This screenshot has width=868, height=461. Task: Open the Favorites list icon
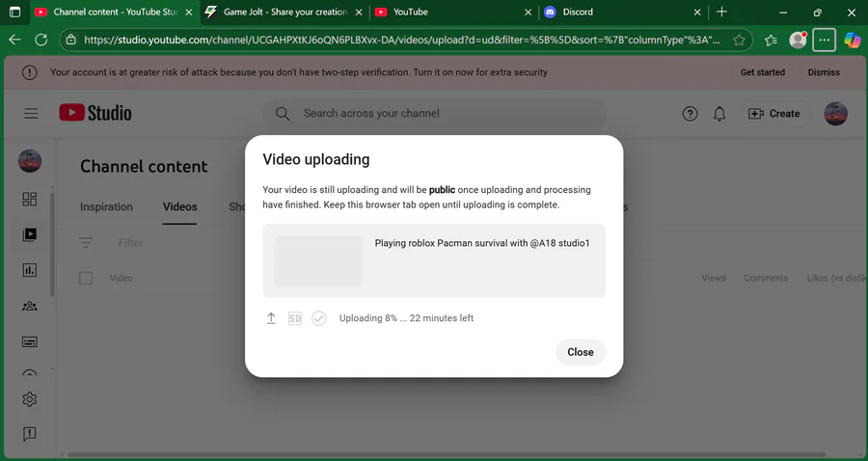[x=771, y=40]
